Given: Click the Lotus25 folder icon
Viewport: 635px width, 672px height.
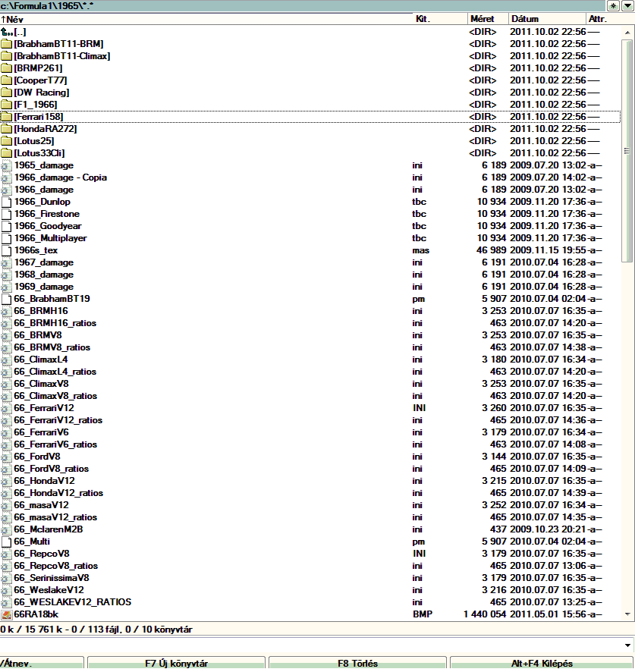Looking at the screenshot, I should coord(6,141).
